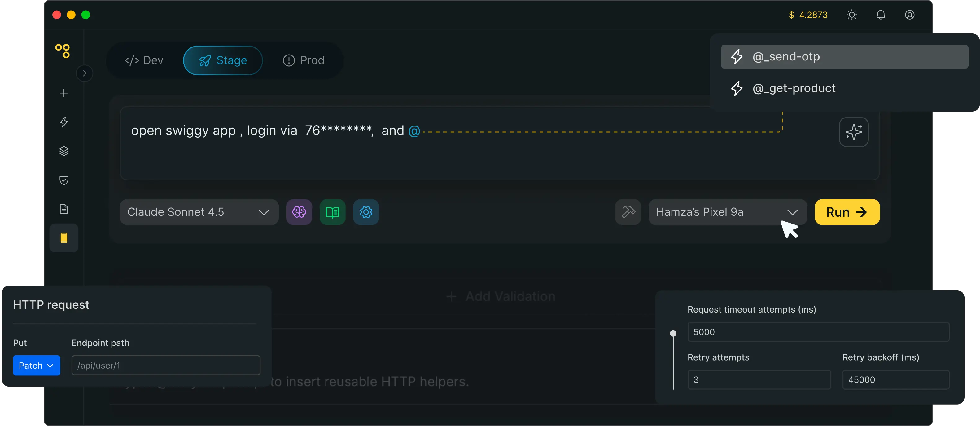Image resolution: width=980 pixels, height=426 pixels.
Task: Open the purple brain model-memory settings
Action: point(299,212)
